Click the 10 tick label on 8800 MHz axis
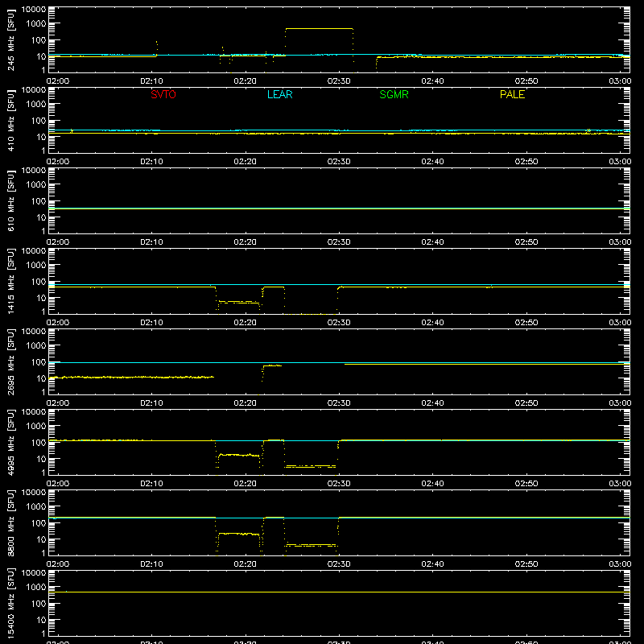 (x=41, y=539)
